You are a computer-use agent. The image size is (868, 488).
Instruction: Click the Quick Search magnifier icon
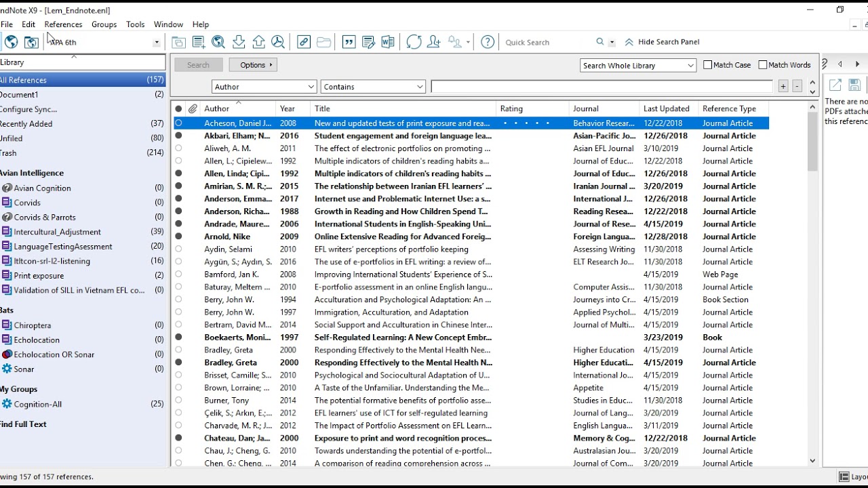coord(600,42)
